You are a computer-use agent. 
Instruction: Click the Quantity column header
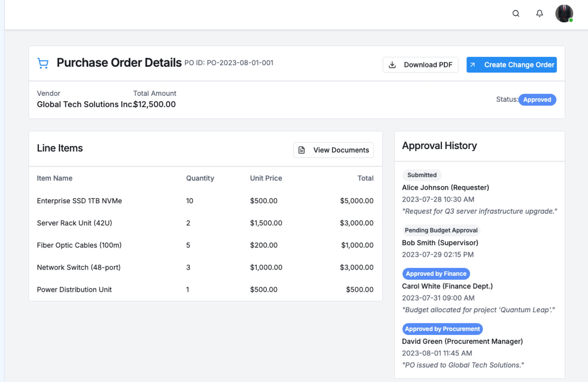[x=200, y=178]
